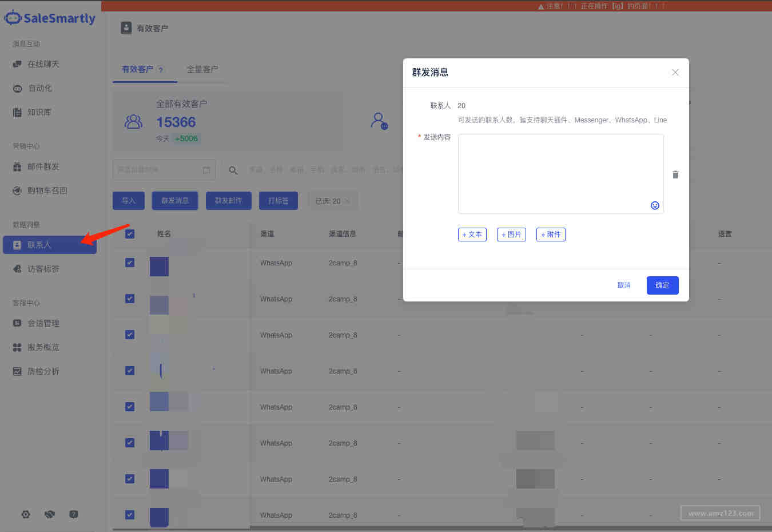
Task: Click the 群发邮件 button
Action: (229, 201)
